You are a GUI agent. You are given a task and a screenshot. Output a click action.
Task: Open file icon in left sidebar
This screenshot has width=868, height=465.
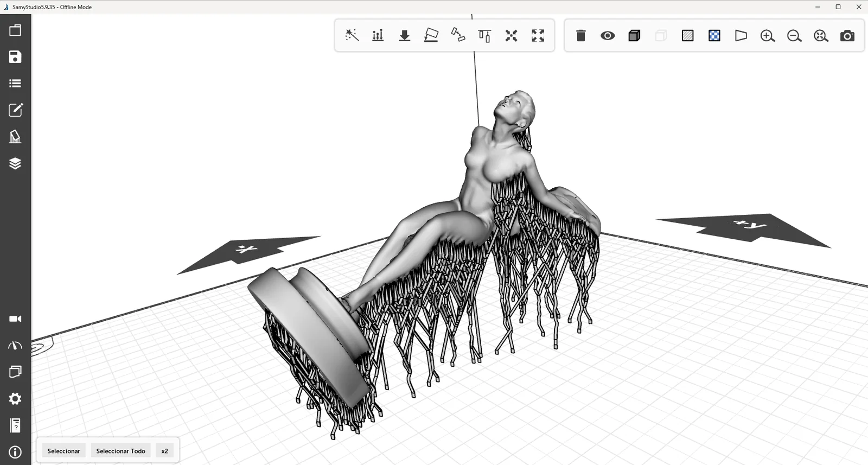(x=15, y=30)
